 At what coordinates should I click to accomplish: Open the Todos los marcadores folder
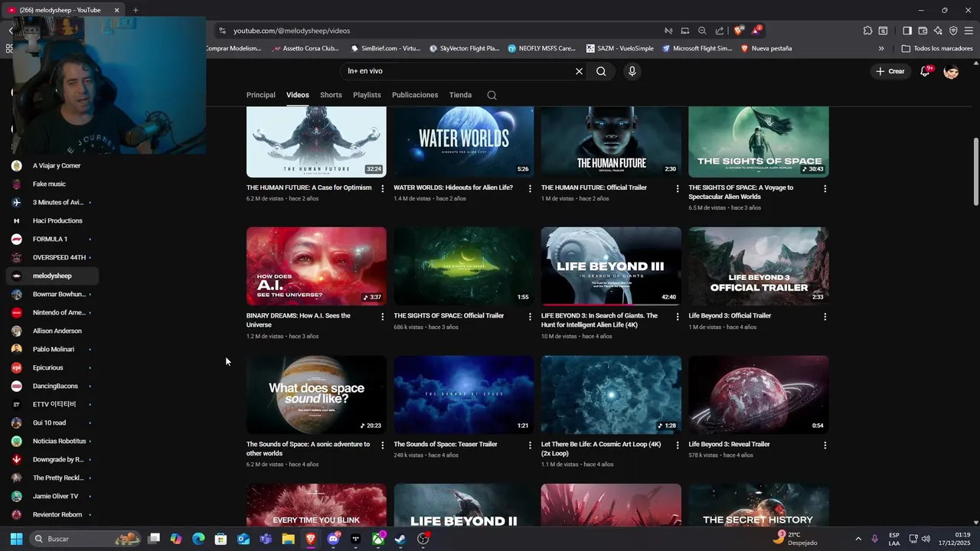pyautogui.click(x=937, y=48)
